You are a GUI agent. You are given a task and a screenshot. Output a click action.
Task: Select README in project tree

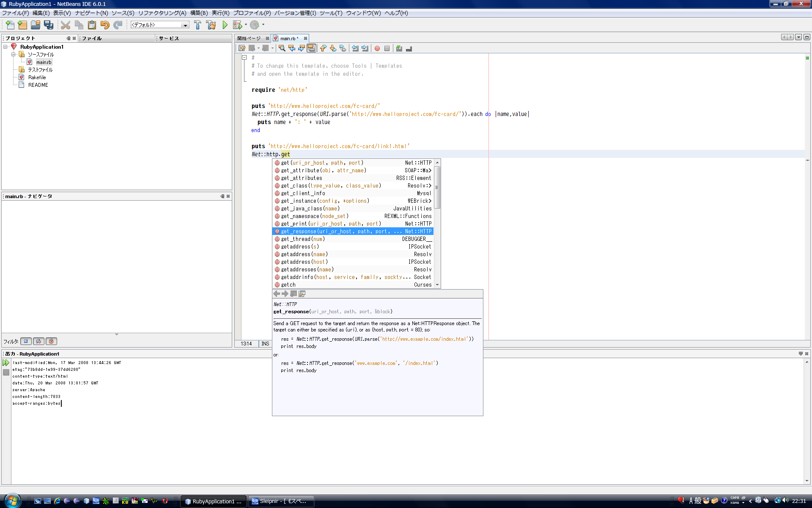click(x=38, y=85)
